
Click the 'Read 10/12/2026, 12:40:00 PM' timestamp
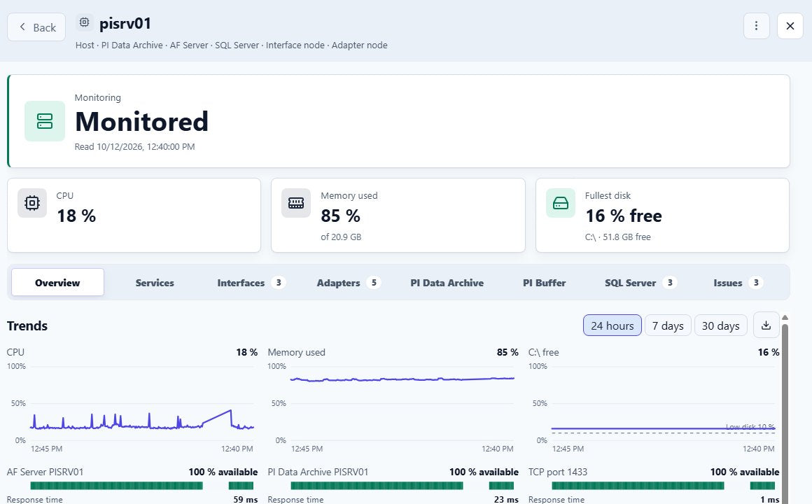click(134, 146)
